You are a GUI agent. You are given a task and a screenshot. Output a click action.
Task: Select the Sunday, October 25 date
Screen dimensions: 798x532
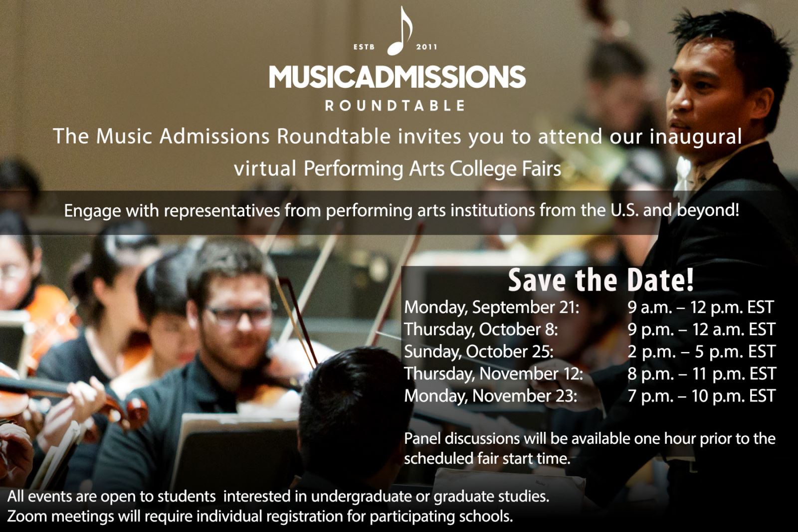point(479,352)
